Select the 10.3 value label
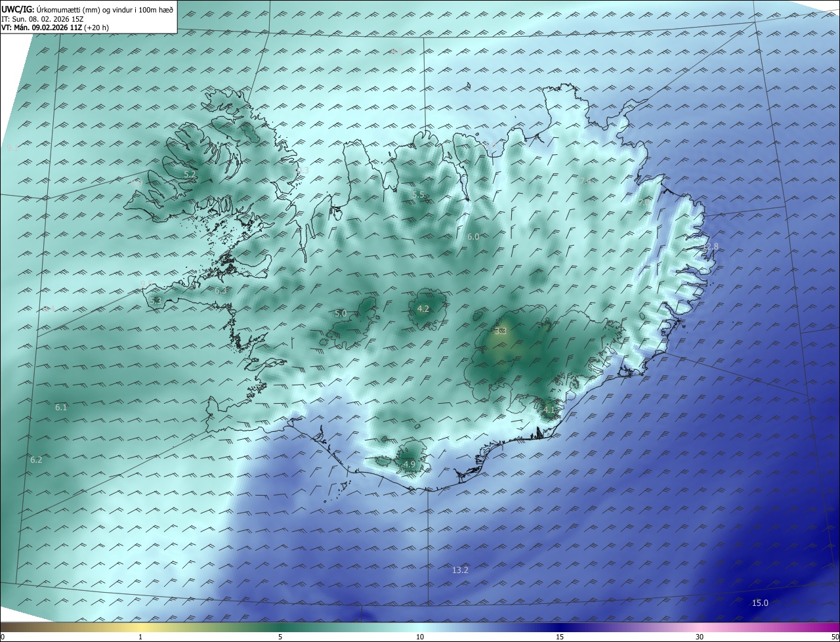This screenshot has width=840, height=642. tap(301, 170)
